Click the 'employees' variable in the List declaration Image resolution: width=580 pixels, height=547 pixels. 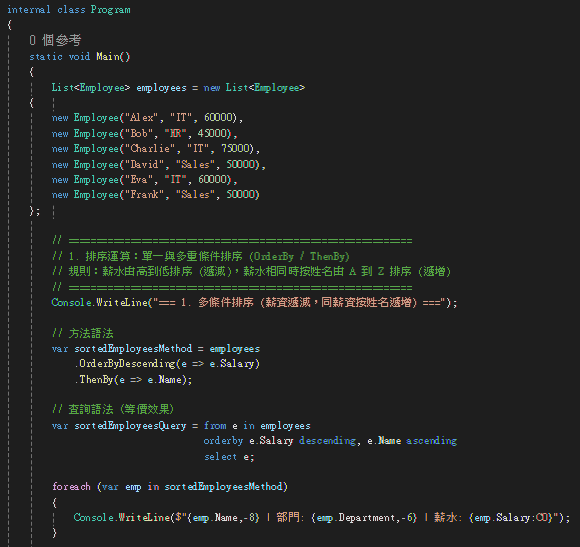[x=161, y=88]
